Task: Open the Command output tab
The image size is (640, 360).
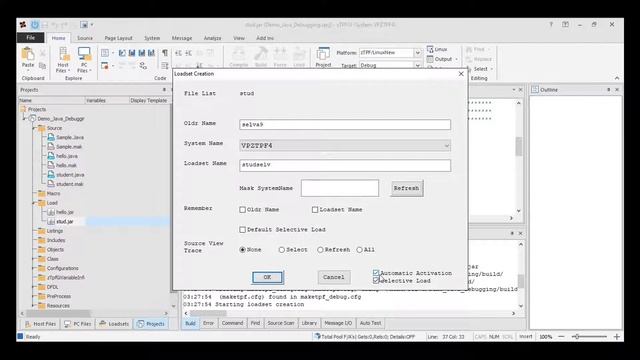Action: coord(232,323)
